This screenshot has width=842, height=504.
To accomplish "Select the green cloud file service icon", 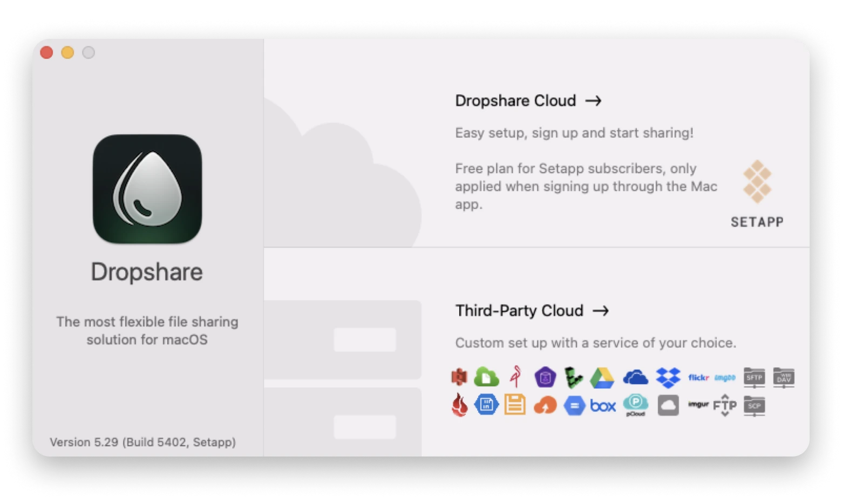I will point(486,377).
